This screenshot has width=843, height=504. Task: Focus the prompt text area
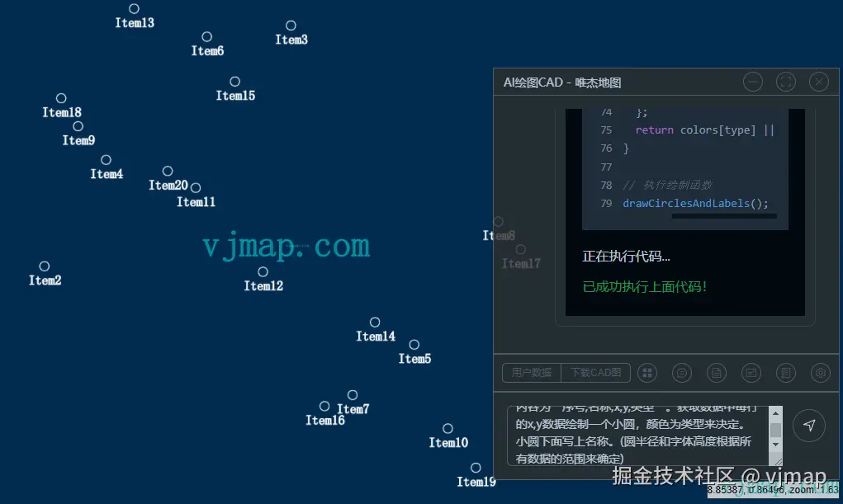pyautogui.click(x=638, y=436)
